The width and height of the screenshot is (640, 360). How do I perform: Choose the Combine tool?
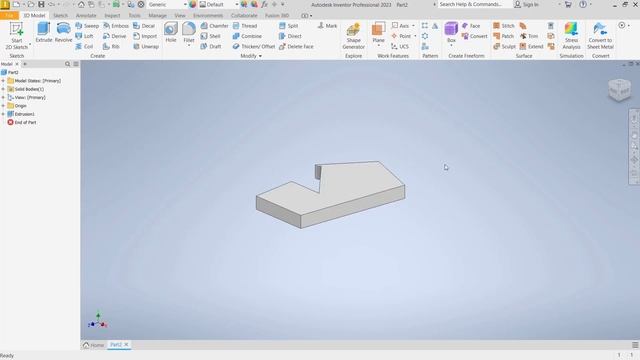click(x=247, y=36)
